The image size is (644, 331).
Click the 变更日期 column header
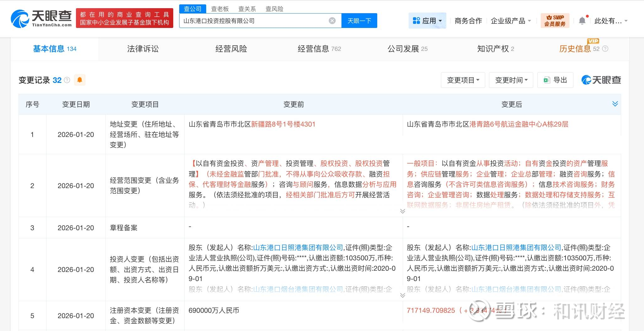point(76,104)
